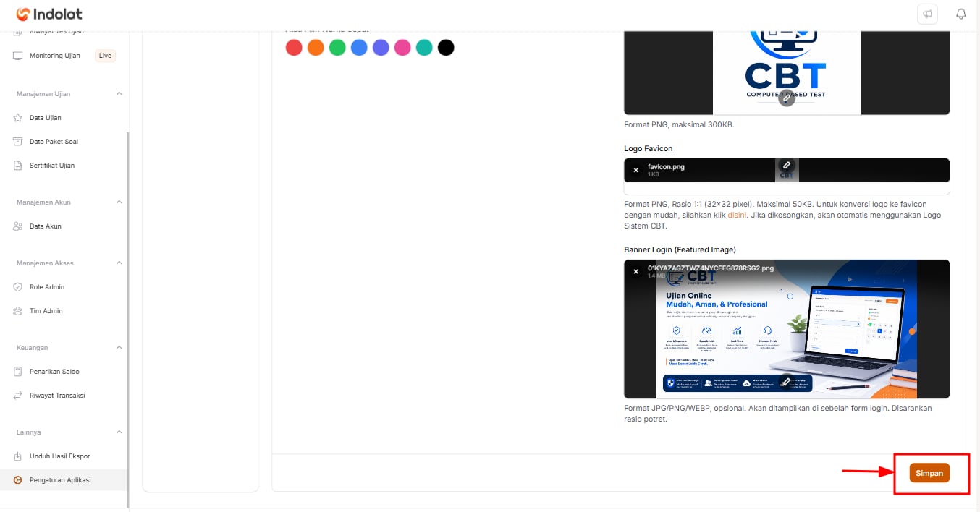Click the banner login image preview
This screenshot has width=980, height=512.
click(787, 329)
